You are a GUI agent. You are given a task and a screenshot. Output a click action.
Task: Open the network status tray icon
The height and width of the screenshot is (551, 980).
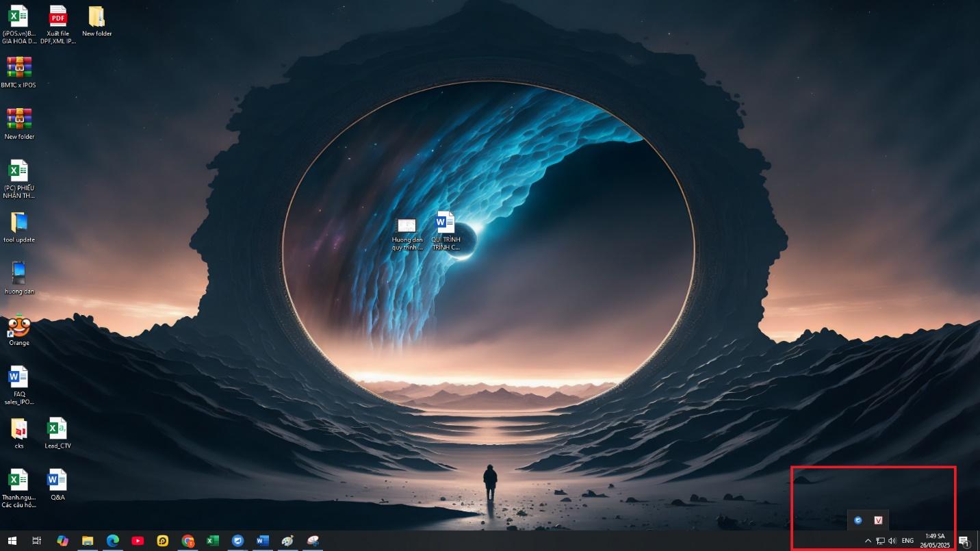click(880, 541)
